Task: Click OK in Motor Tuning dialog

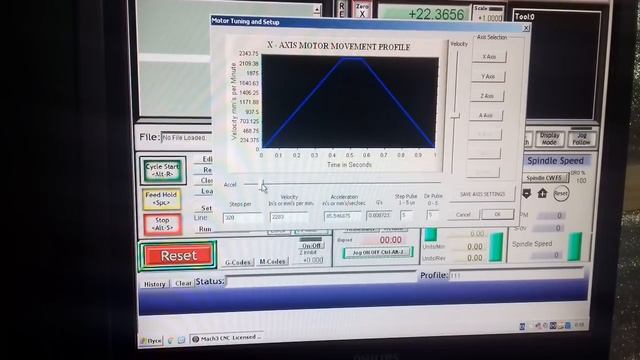Action: (498, 214)
